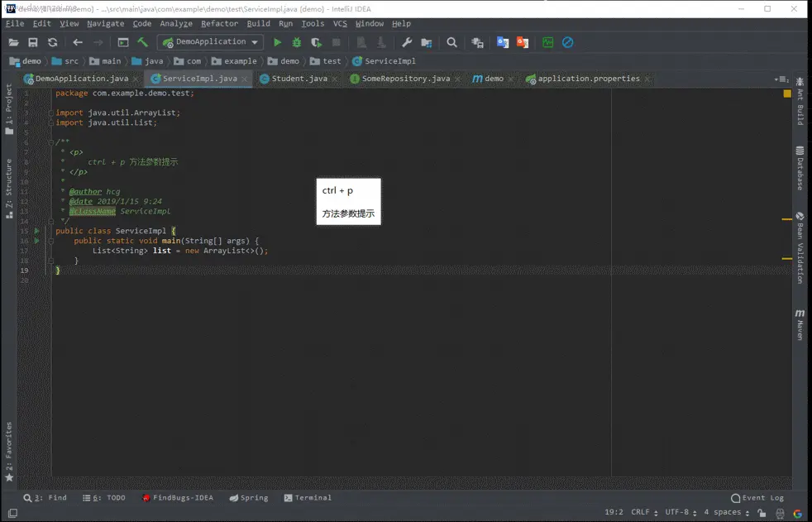Open the Build menu
The height and width of the screenshot is (522, 812).
tap(259, 24)
